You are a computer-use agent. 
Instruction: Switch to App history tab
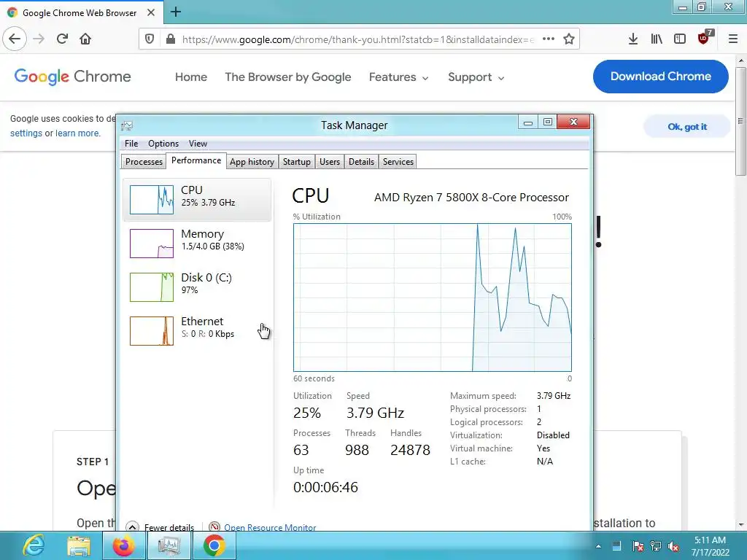click(x=252, y=162)
